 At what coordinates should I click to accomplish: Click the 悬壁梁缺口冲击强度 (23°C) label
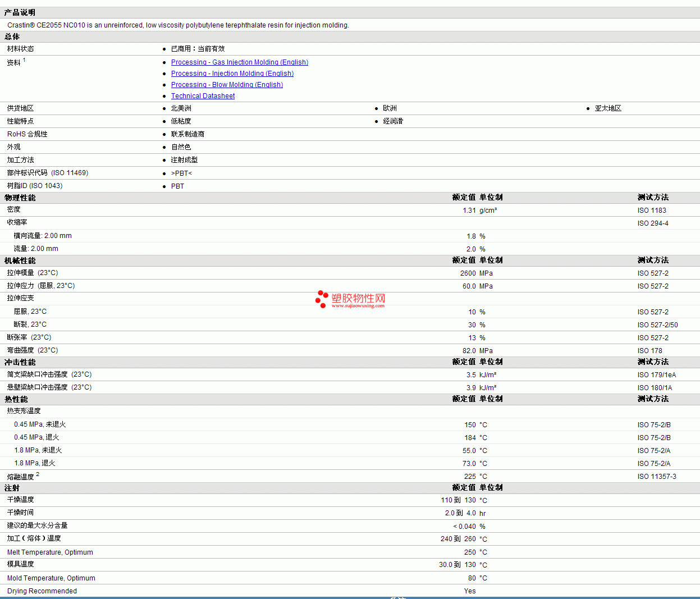pos(49,387)
